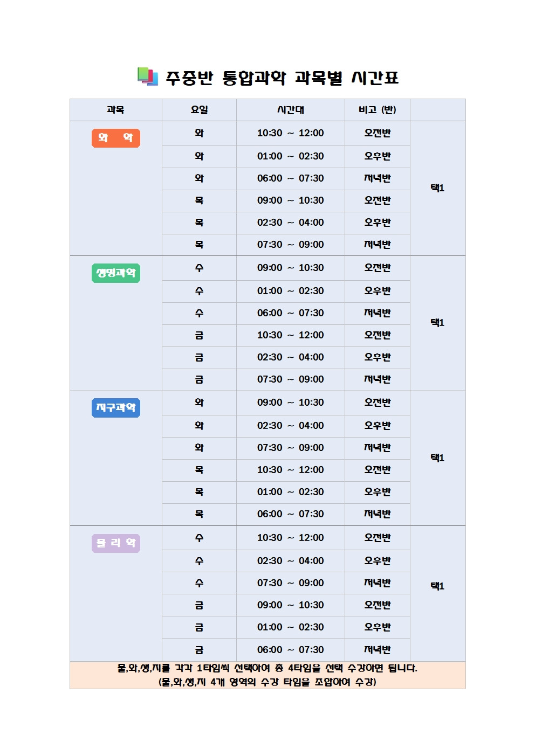Click 물리학 section's 택1 cell

click(437, 586)
